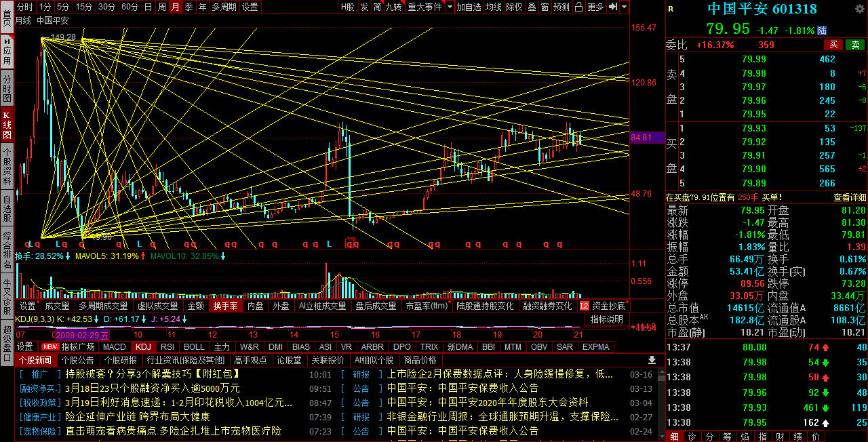Click the 简 toolbar icon
Screen dimensions: 868x442
coord(377,7)
